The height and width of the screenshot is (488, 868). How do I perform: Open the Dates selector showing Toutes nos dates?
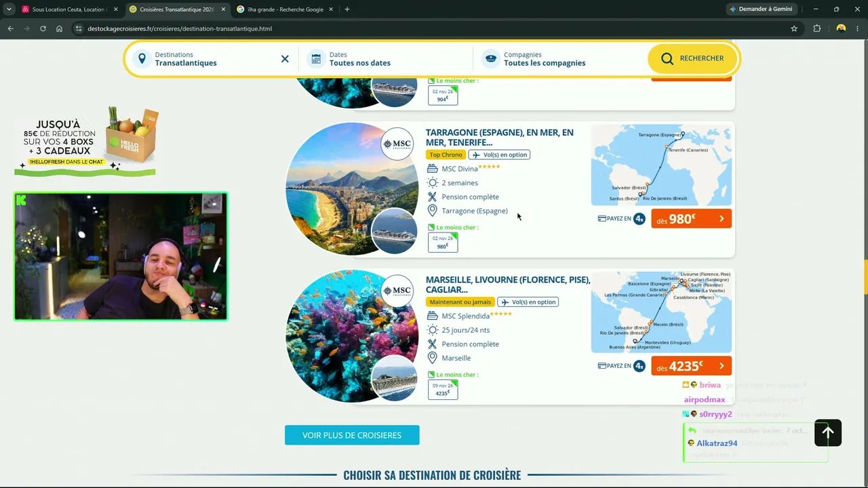click(387, 59)
